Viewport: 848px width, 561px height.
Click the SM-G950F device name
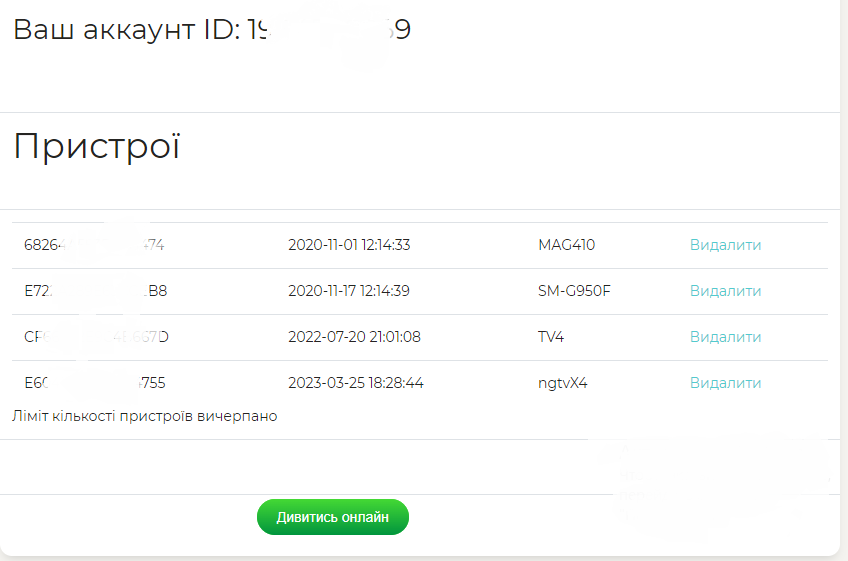(576, 291)
